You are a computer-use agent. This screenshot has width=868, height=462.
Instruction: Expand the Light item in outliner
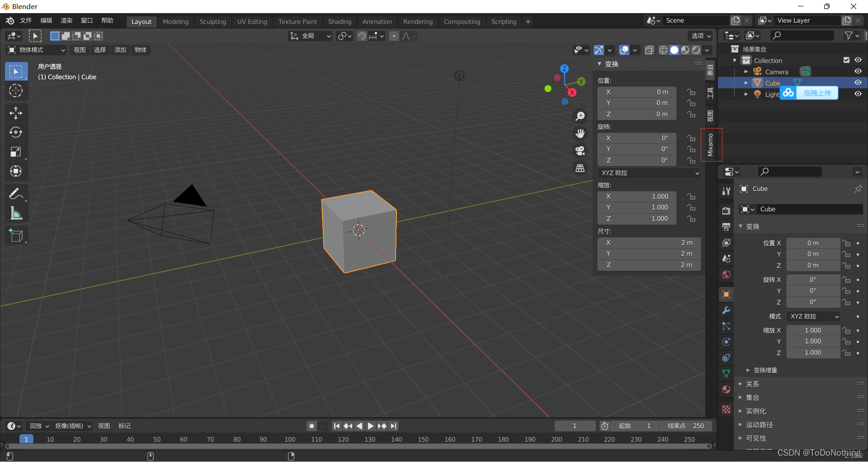pos(745,94)
